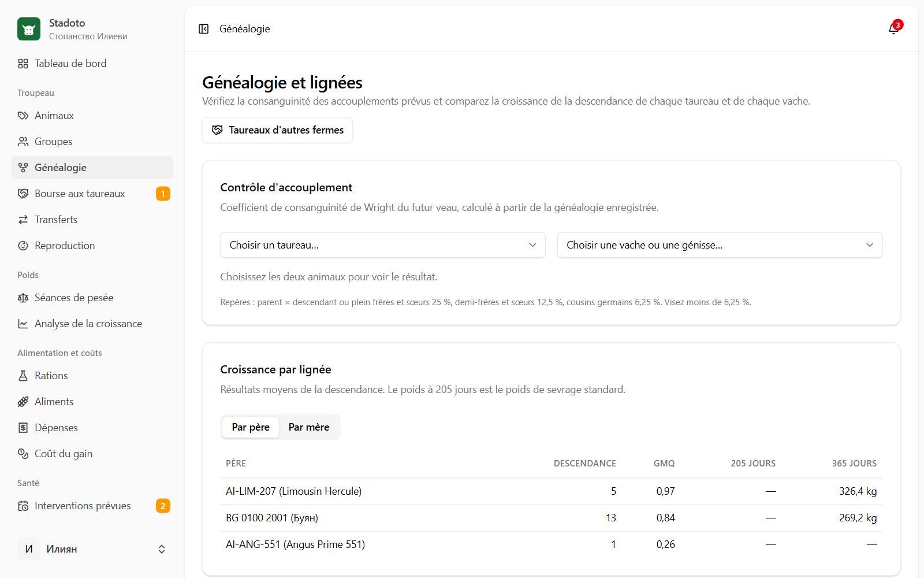The width and height of the screenshot is (924, 578).
Task: Open Rations via its flask icon
Action: click(23, 376)
